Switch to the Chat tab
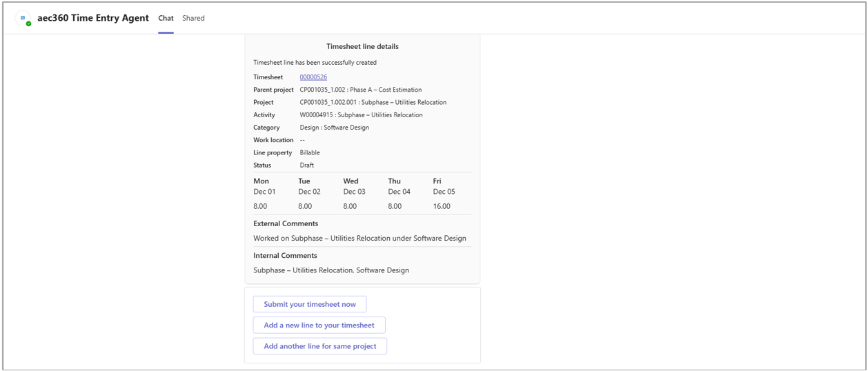This screenshot has width=868, height=371. point(166,18)
